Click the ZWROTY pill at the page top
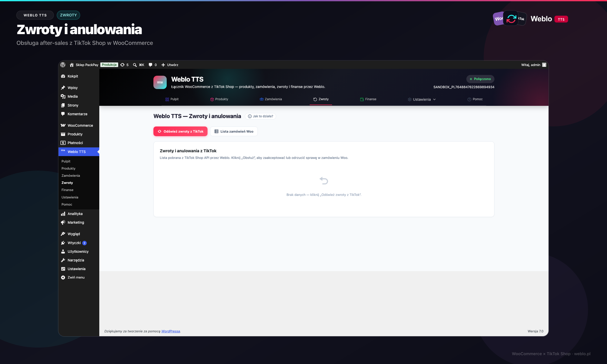This screenshot has width=607, height=364. click(x=68, y=15)
